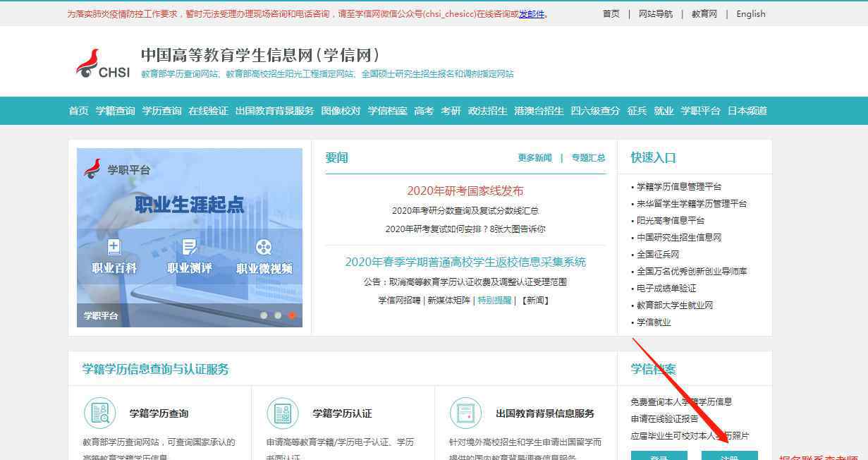Click 新媒体矩阵 link
Screen dimensions: 868x460
[448, 301]
